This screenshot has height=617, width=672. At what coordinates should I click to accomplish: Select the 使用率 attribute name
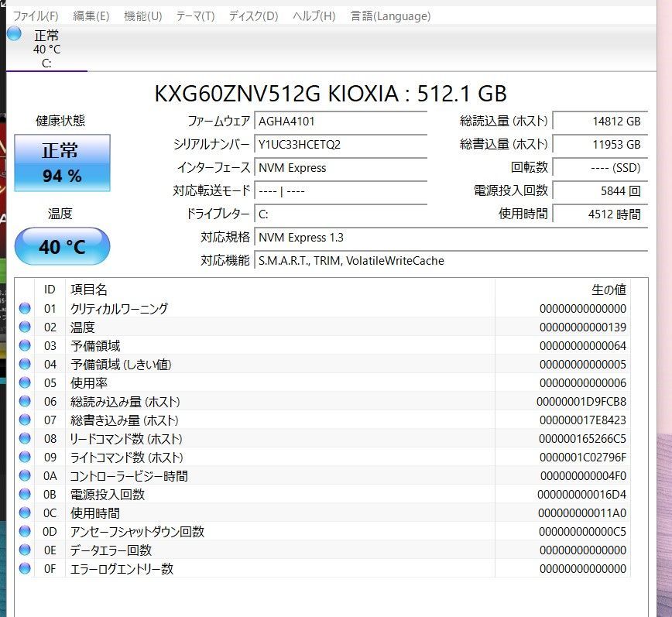pyautogui.click(x=89, y=382)
